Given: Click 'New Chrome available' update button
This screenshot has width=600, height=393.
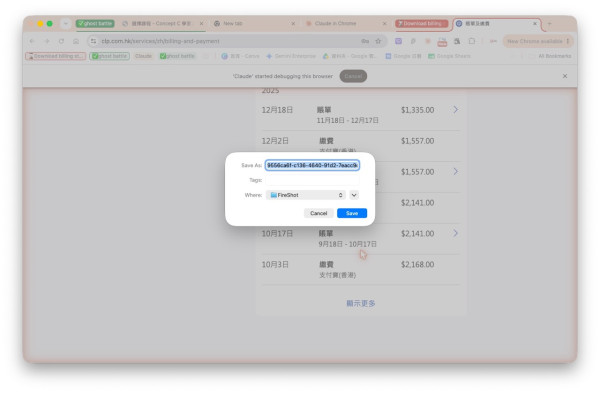Looking at the screenshot, I should click(x=535, y=41).
